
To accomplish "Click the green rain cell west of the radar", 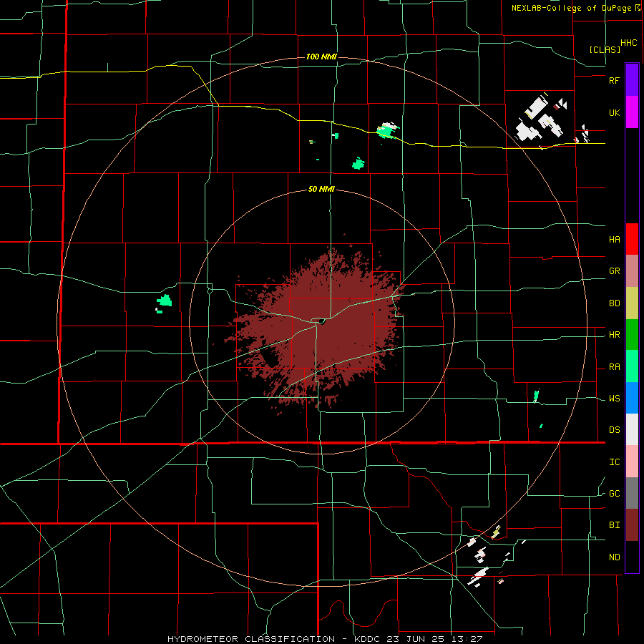I will 165,301.
